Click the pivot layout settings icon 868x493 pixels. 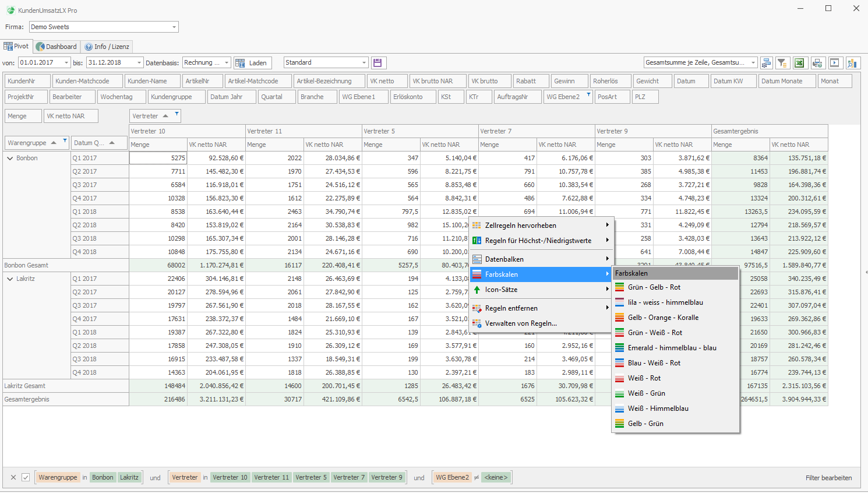[x=766, y=63]
